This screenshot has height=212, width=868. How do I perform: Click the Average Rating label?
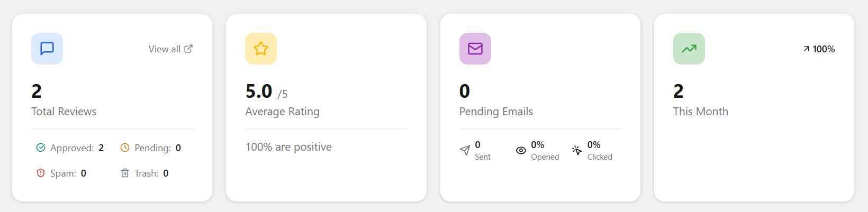click(x=282, y=112)
